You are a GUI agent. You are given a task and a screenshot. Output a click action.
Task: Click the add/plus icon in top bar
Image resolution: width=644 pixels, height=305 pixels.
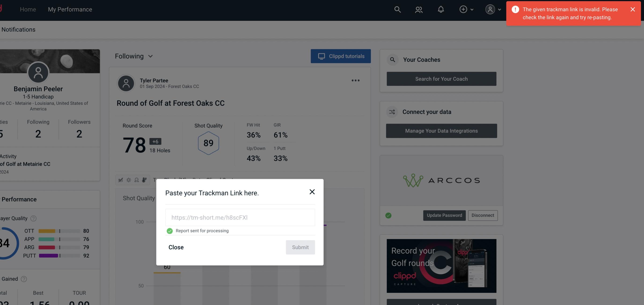point(463,9)
